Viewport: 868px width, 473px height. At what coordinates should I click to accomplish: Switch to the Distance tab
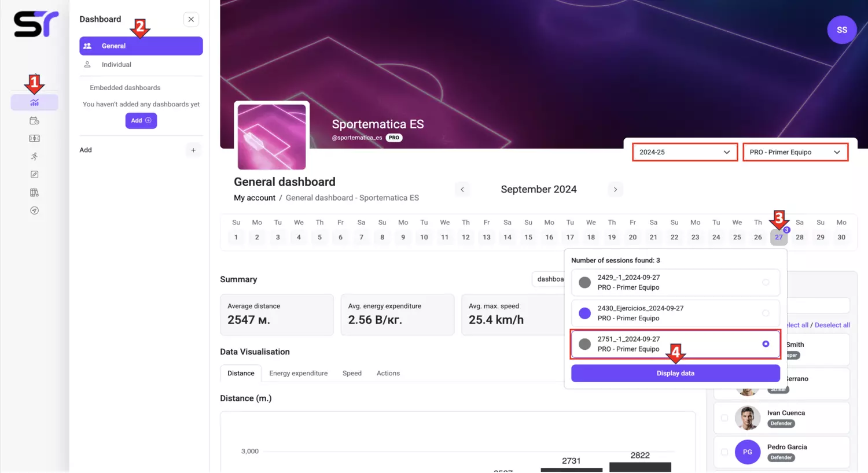point(241,373)
